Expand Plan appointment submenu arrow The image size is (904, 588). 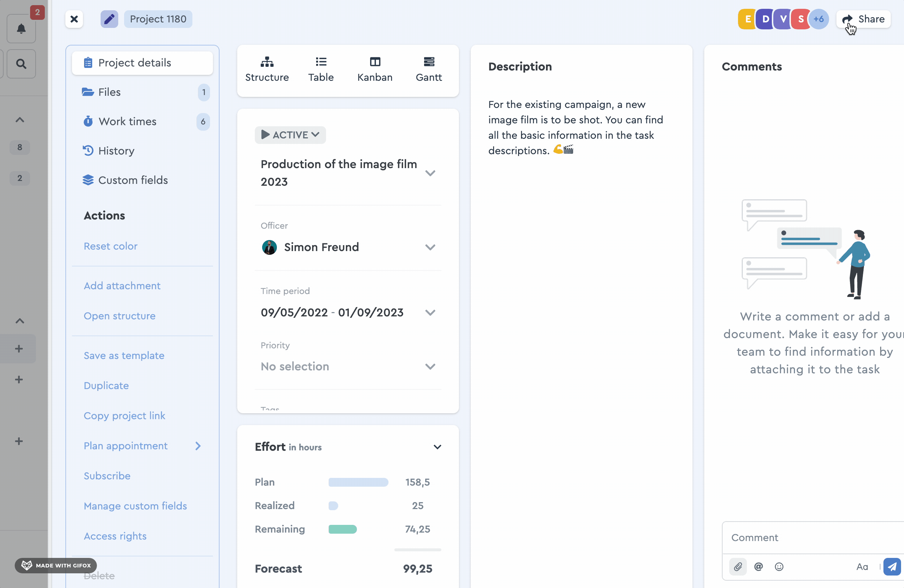198,446
